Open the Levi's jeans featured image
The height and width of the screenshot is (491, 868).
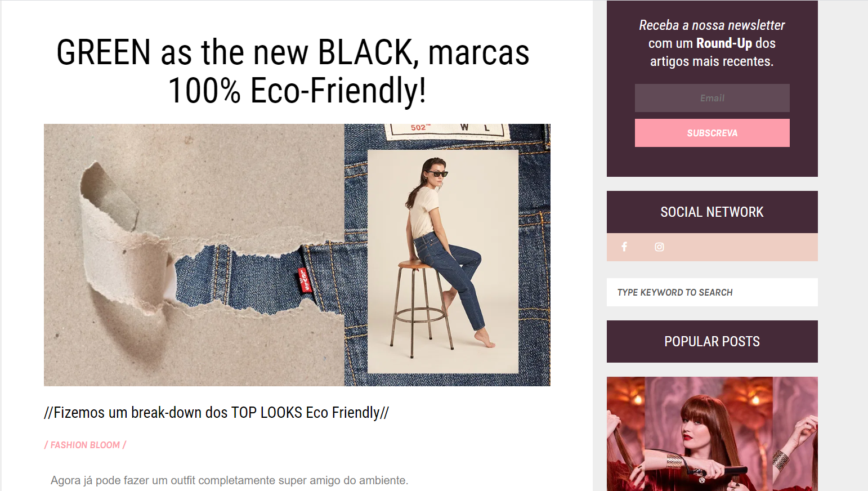(x=297, y=255)
